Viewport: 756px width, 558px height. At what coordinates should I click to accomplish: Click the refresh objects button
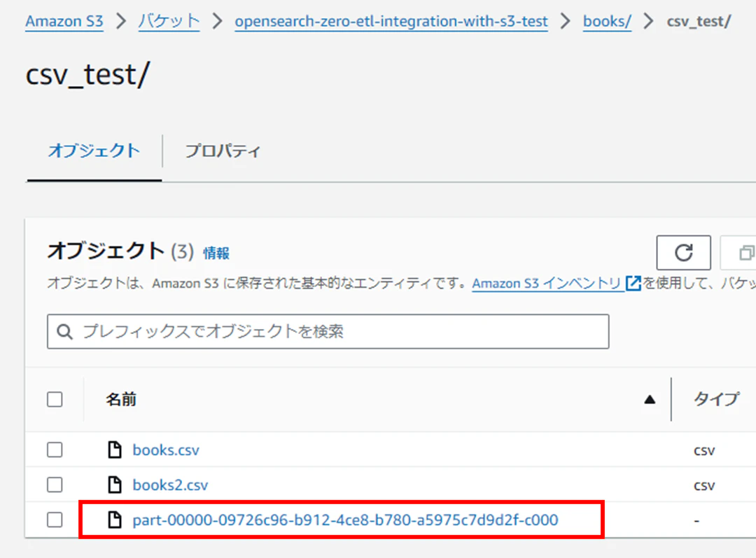tap(683, 252)
